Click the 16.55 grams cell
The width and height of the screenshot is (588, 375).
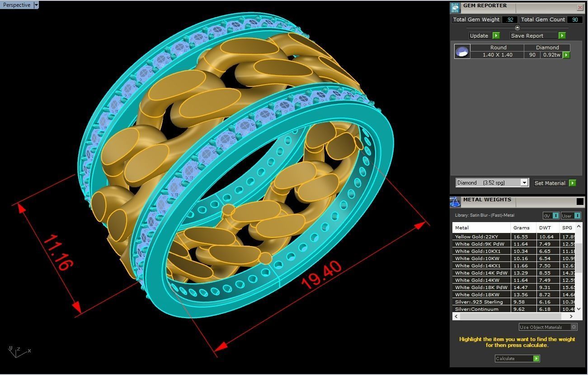(523, 237)
